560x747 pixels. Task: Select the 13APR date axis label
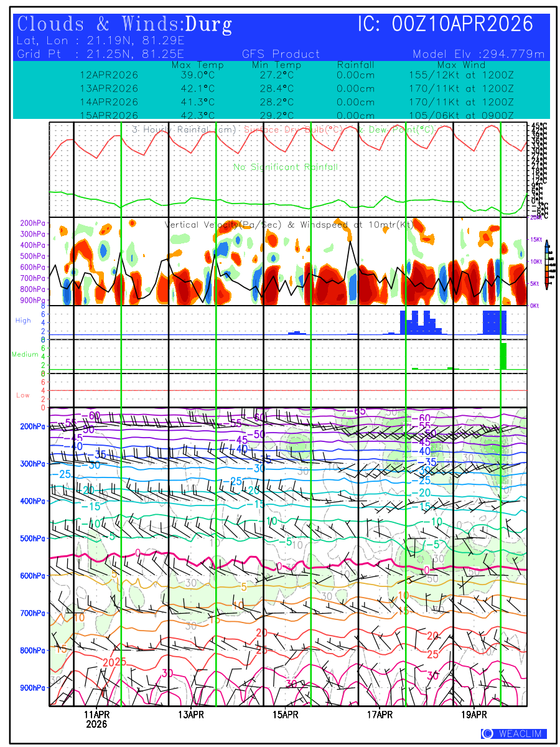pyautogui.click(x=191, y=714)
